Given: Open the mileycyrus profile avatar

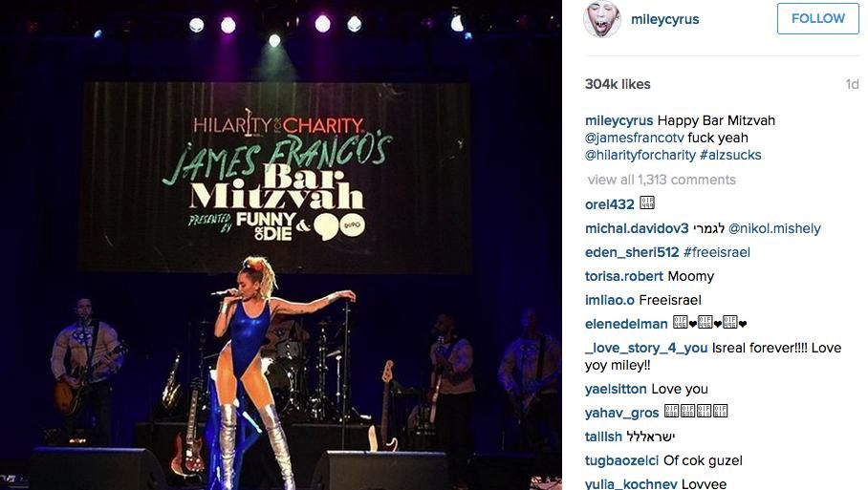Looking at the screenshot, I should click(x=603, y=19).
